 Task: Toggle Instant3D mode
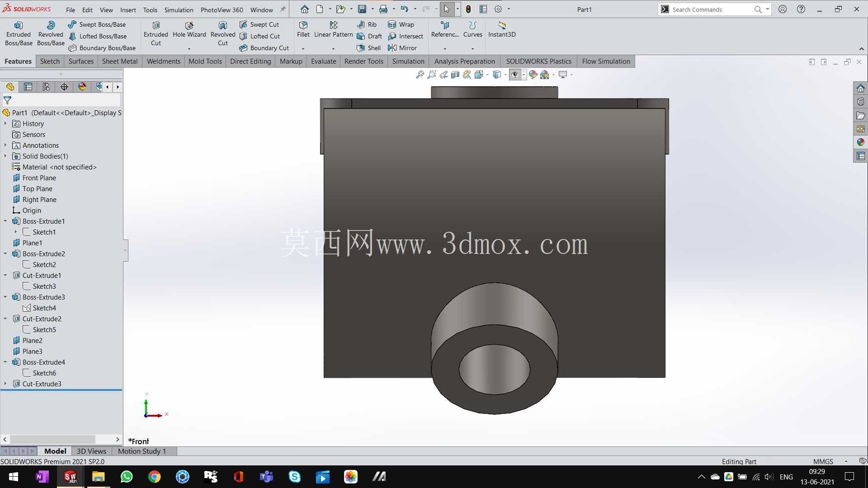point(502,30)
